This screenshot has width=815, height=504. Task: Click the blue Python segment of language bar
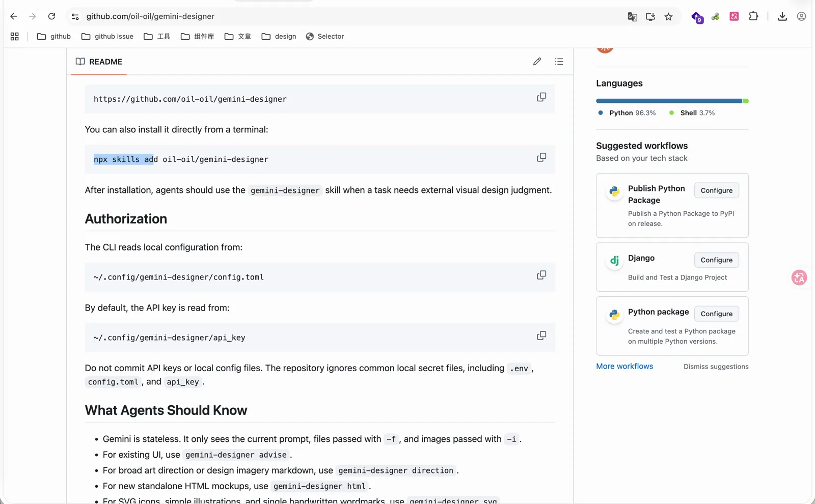click(669, 101)
